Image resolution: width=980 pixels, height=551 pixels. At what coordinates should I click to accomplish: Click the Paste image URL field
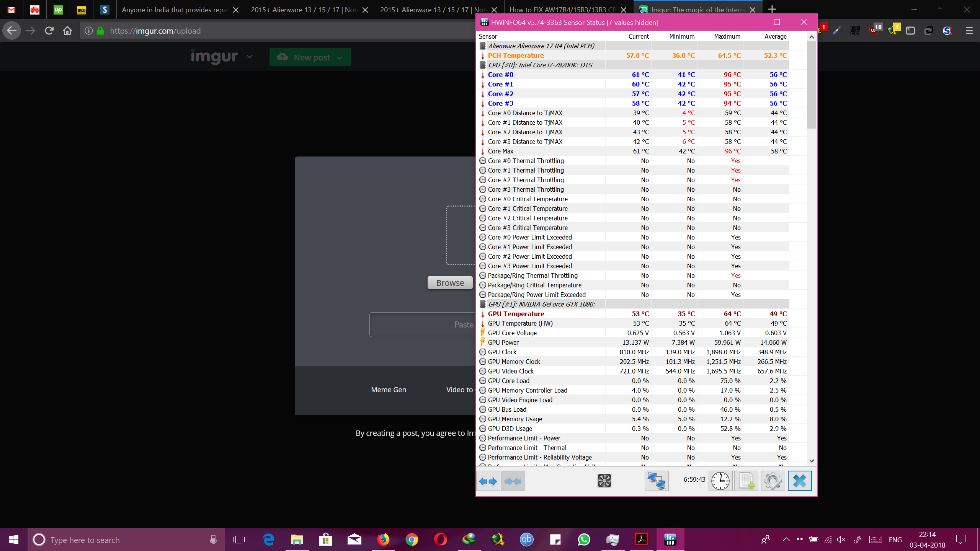tap(423, 324)
